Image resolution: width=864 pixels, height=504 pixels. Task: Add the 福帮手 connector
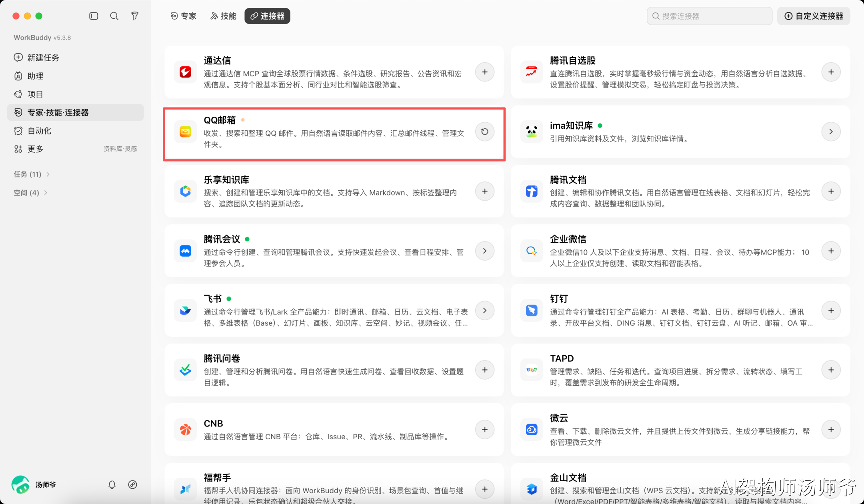[x=485, y=489]
